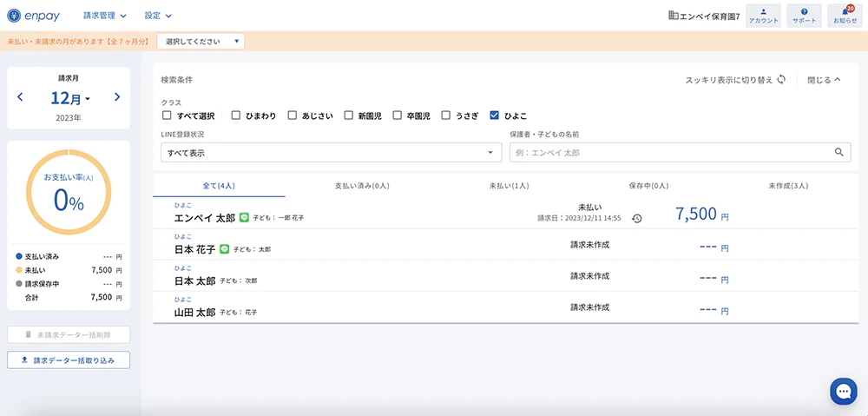Click the LINE icon beside 日本 花子
The width and height of the screenshot is (868, 416).
coord(224,249)
